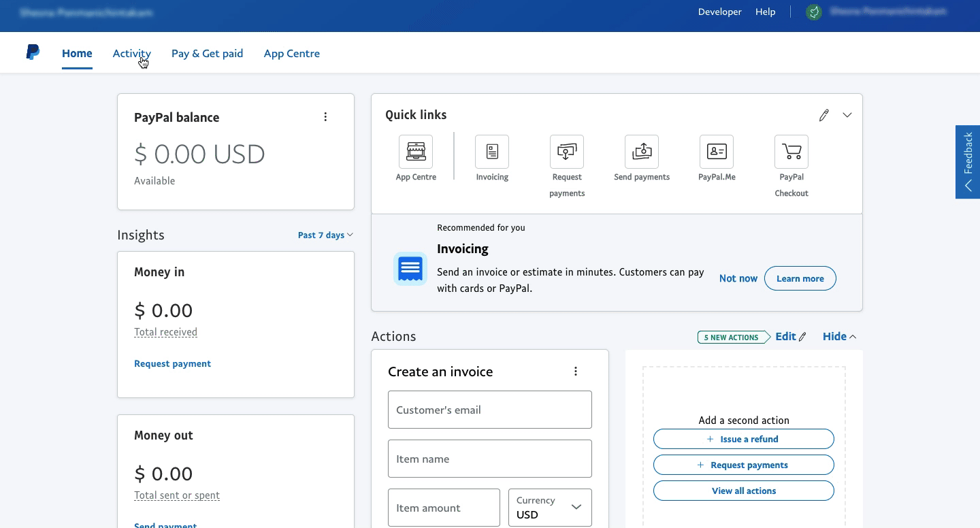This screenshot has height=528, width=980.
Task: Focus the Customer's email field
Action: click(x=490, y=410)
